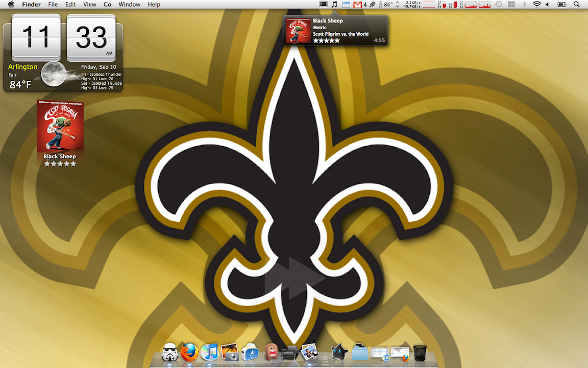Click the Scott Pilgrim vs. the World text
This screenshot has height=368, width=588.
(x=340, y=34)
